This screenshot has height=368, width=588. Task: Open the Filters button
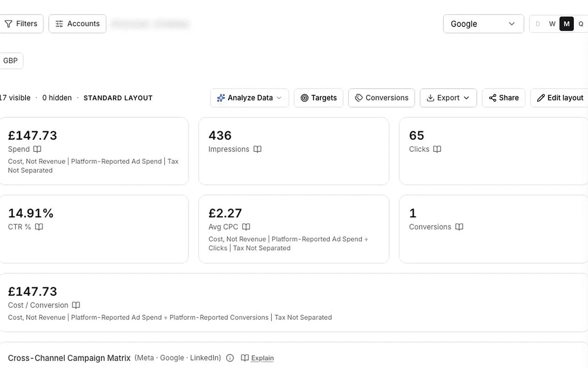[x=21, y=24]
